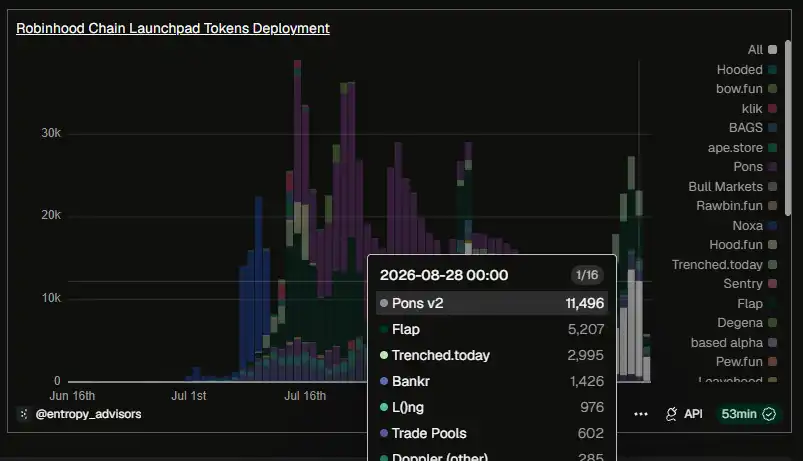Select the Flap legend entry
Image resolution: width=803 pixels, height=461 pixels.
coord(757,304)
